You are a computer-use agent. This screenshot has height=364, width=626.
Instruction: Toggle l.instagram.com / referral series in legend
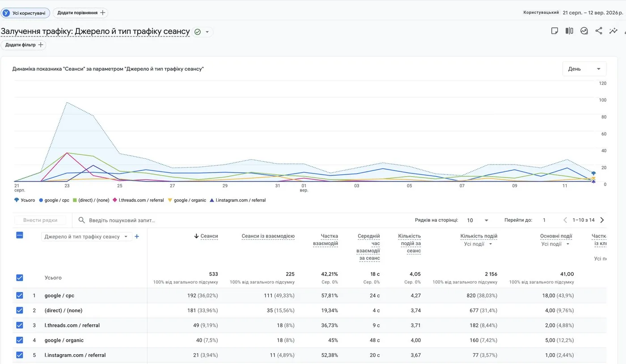238,200
